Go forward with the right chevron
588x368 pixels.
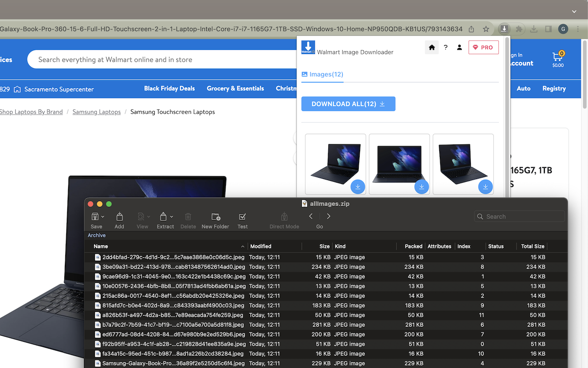(328, 216)
